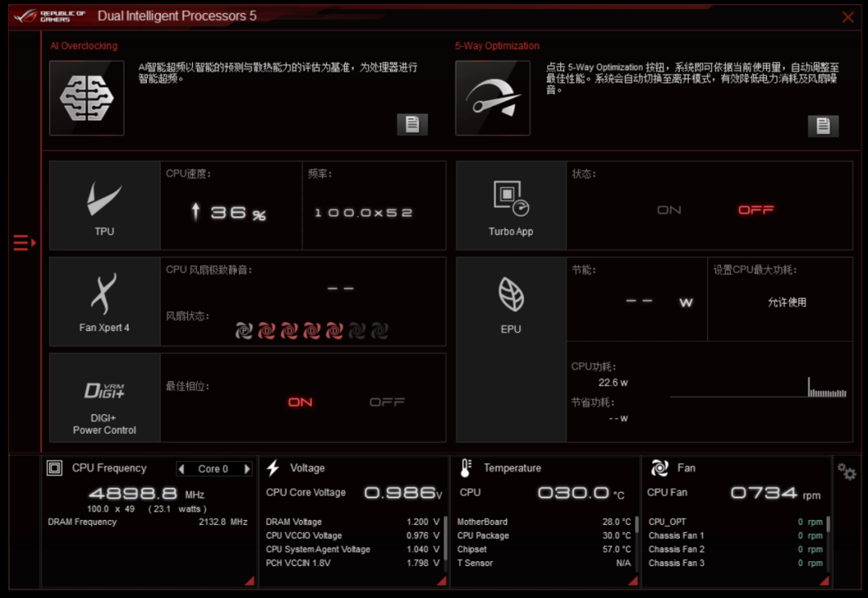868x598 pixels.
Task: Click the Chipset temperature row
Action: point(544,549)
